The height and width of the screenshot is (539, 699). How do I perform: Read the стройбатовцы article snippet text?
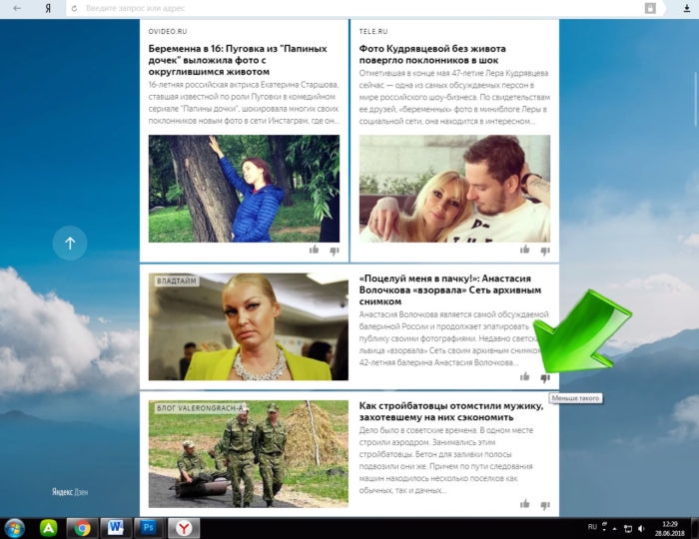point(447,460)
